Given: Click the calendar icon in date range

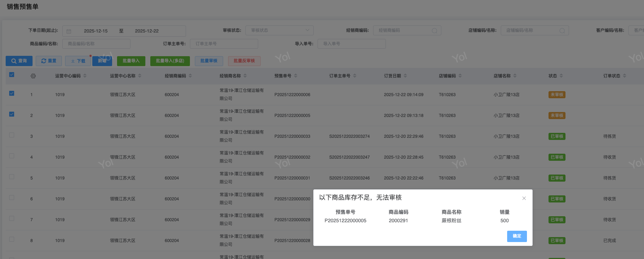Looking at the screenshot, I should [x=69, y=31].
